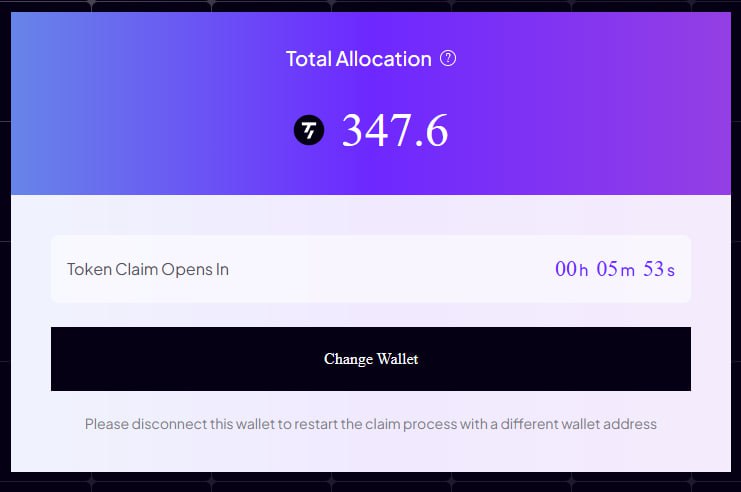This screenshot has height=492, width=741.
Task: Click the word 'Wallet' on the black button
Action: pos(397,359)
